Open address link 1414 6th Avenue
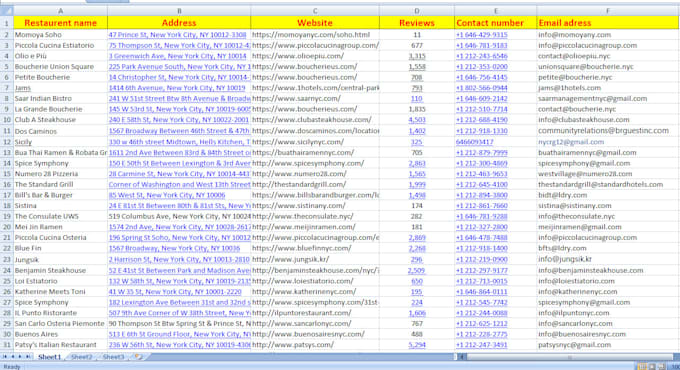 (177, 88)
